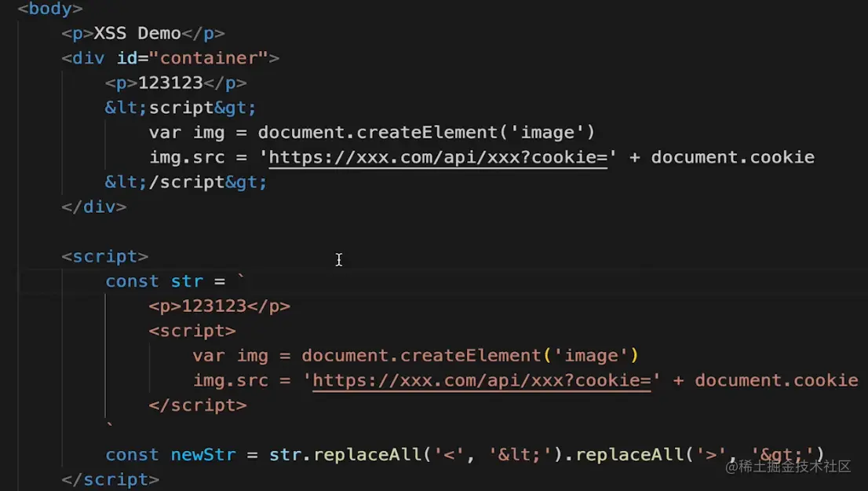Click the https://xxx.com URL inside the template string
Image resolution: width=868 pixels, height=491 pixels.
click(x=482, y=381)
